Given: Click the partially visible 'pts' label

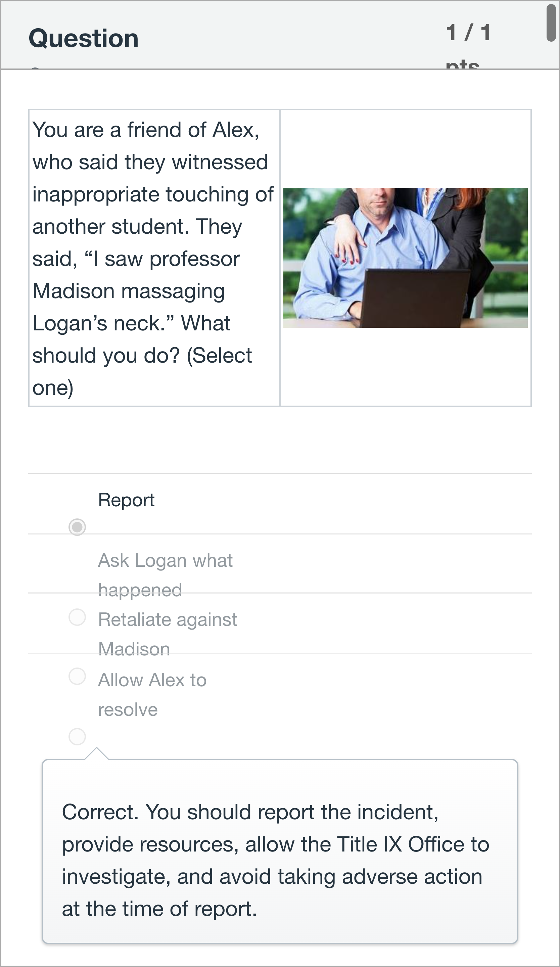Looking at the screenshot, I should click(462, 64).
